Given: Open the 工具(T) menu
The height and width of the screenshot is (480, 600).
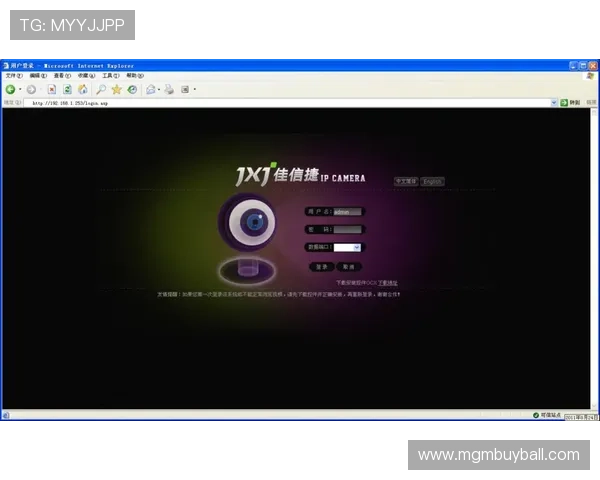Looking at the screenshot, I should point(111,76).
